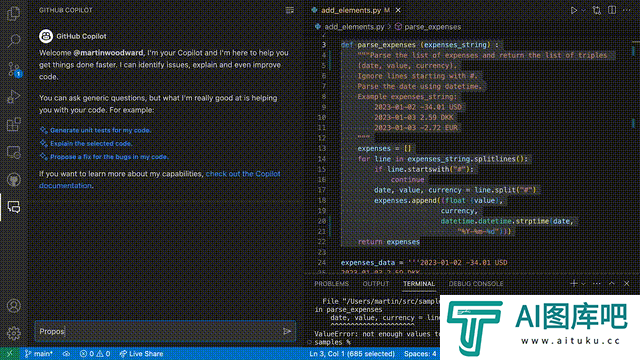Image resolution: width=640 pixels, height=360 pixels.
Task: Start Live Share from status bar
Action: [x=141, y=353]
